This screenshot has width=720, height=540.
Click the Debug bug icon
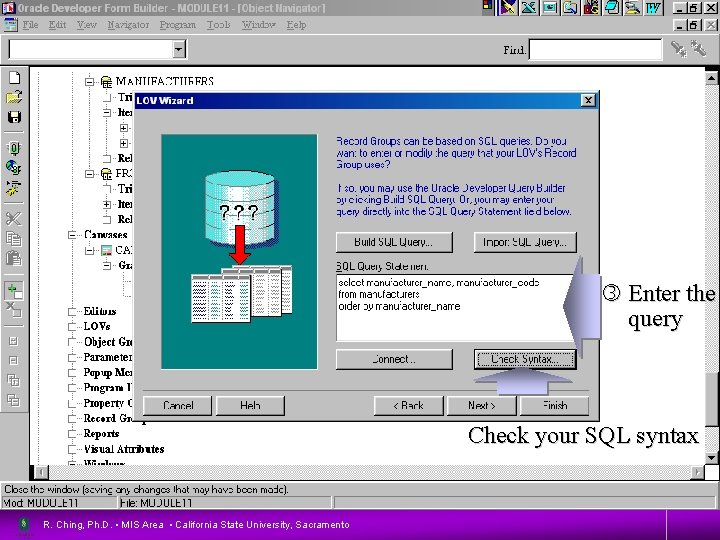point(13,187)
